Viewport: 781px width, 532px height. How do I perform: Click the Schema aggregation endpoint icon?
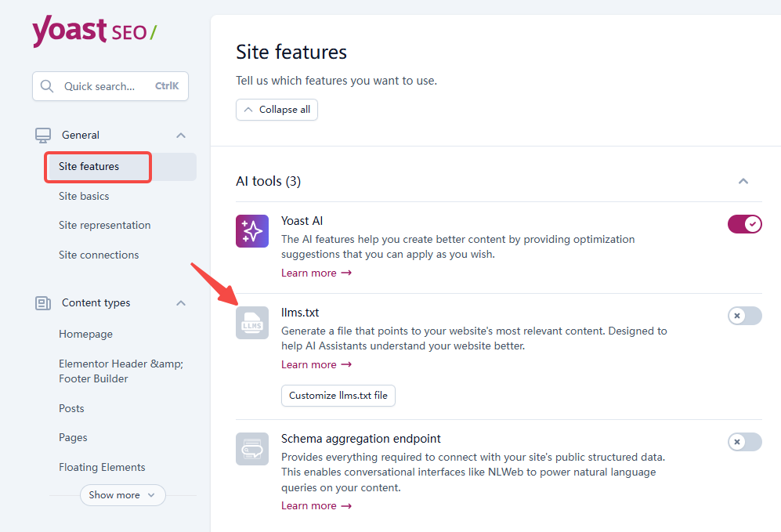click(251, 449)
